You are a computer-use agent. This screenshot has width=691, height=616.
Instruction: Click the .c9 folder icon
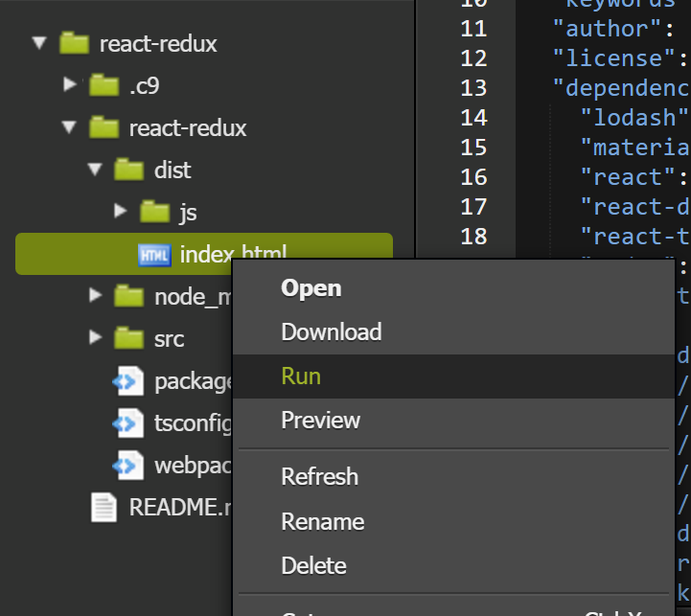(104, 84)
